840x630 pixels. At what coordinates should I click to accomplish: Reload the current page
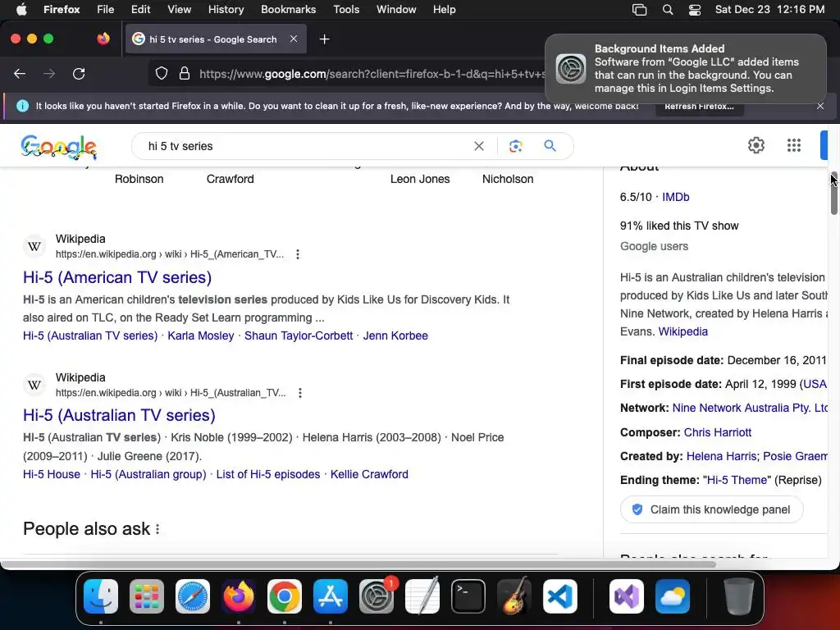coord(79,73)
